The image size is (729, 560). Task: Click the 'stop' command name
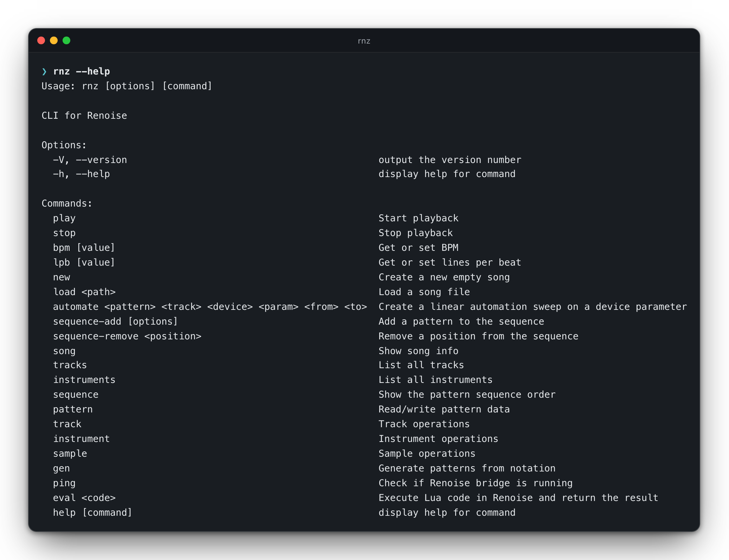click(x=64, y=233)
